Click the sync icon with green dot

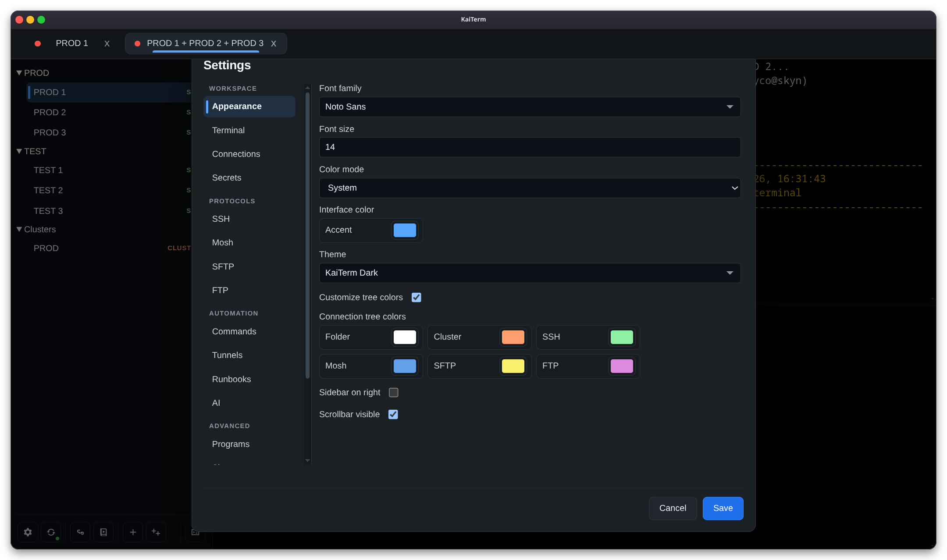(x=51, y=532)
